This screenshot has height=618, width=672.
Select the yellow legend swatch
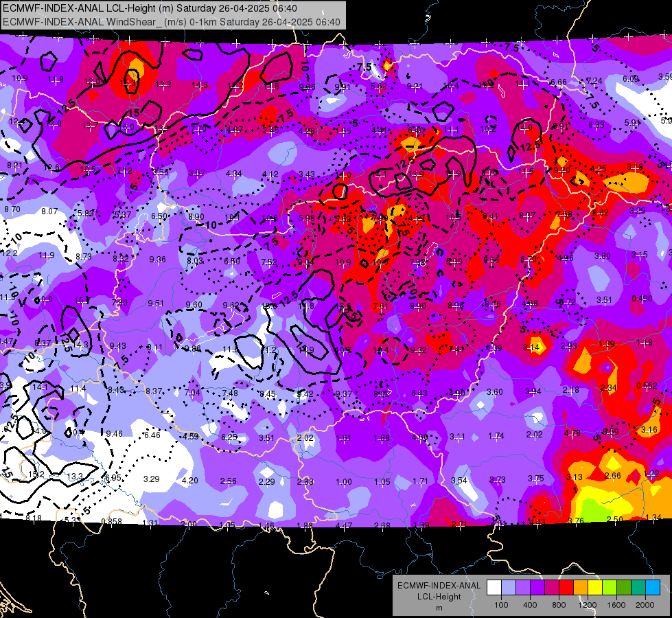[x=595, y=588]
